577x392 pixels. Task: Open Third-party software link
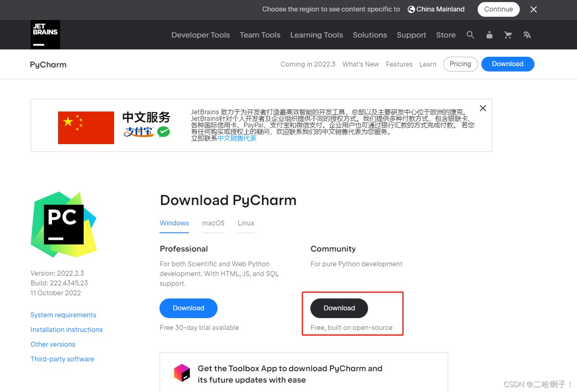coord(63,359)
